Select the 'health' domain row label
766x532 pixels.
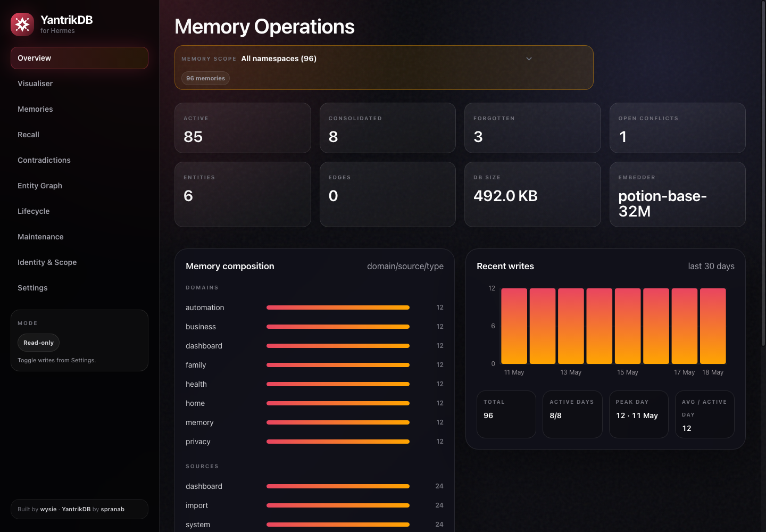coord(196,384)
